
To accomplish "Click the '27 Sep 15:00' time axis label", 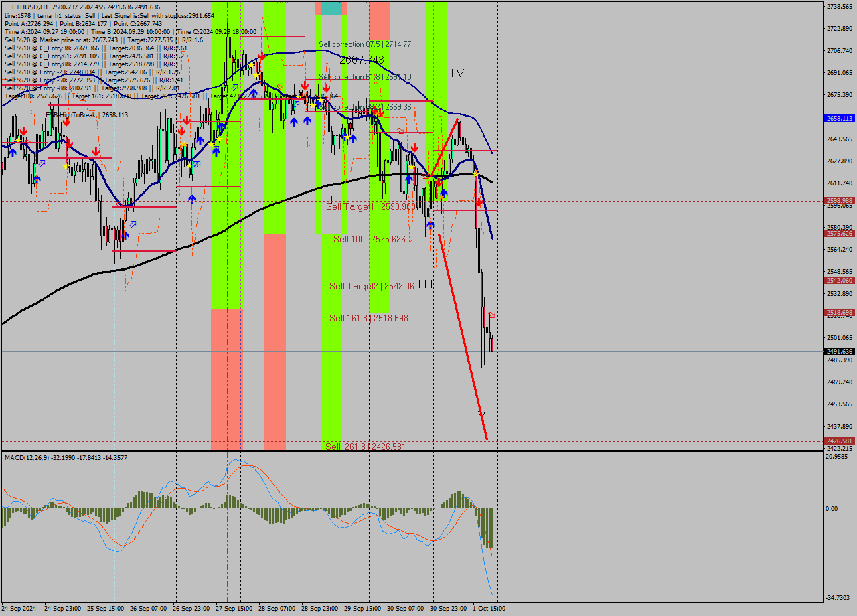I will pyautogui.click(x=234, y=609).
